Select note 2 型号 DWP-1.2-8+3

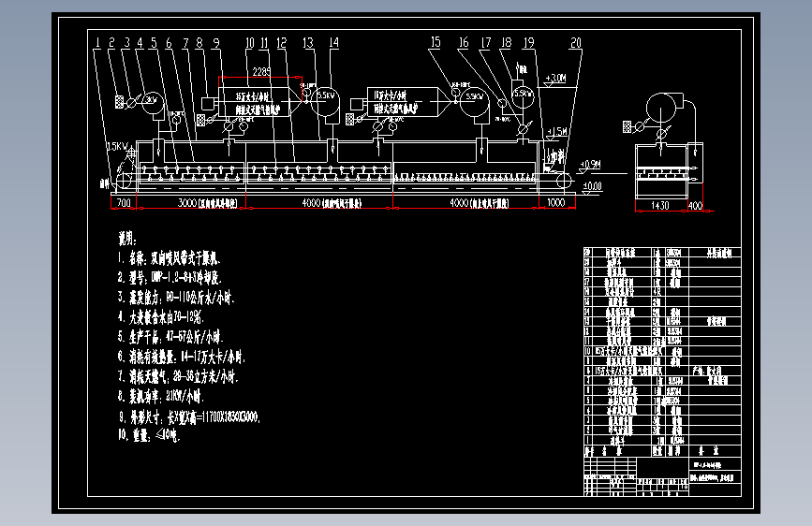170,277
